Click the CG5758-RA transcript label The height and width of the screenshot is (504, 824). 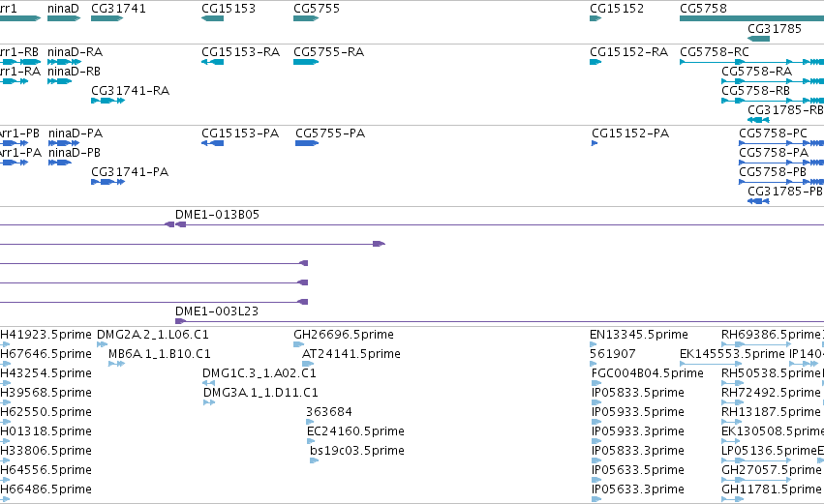pos(757,72)
